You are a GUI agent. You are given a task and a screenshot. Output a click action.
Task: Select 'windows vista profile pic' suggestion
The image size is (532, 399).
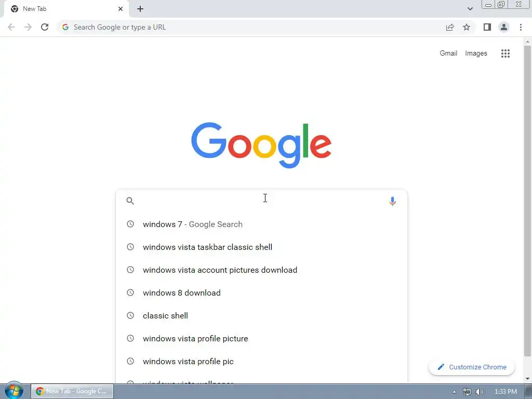(261, 362)
